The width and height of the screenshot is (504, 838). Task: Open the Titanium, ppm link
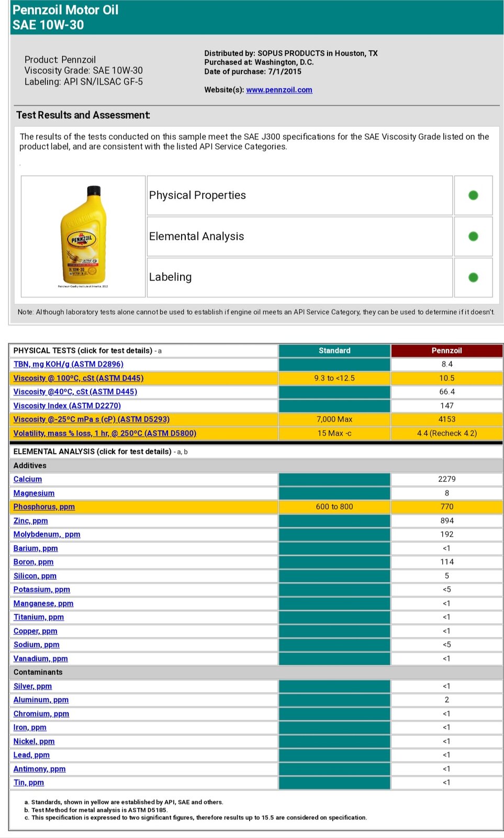click(39, 618)
